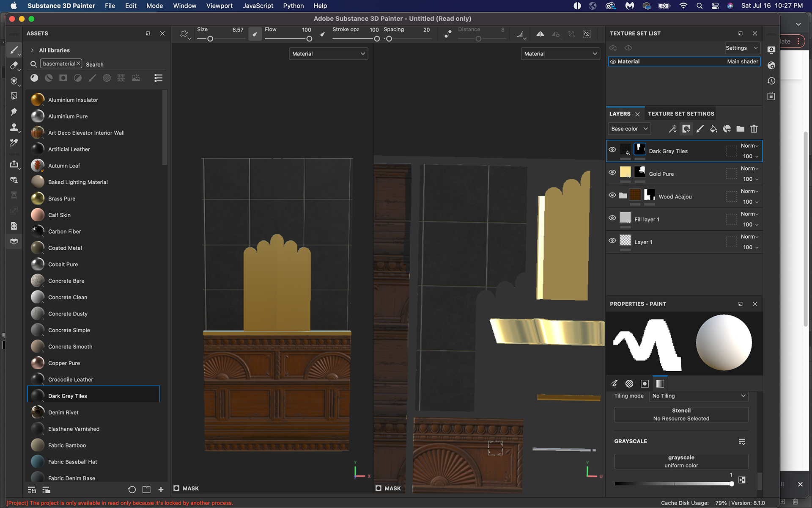Toggle Lazy mouse icon next to Distance
Screen dimensions: 812x508
tap(448, 34)
